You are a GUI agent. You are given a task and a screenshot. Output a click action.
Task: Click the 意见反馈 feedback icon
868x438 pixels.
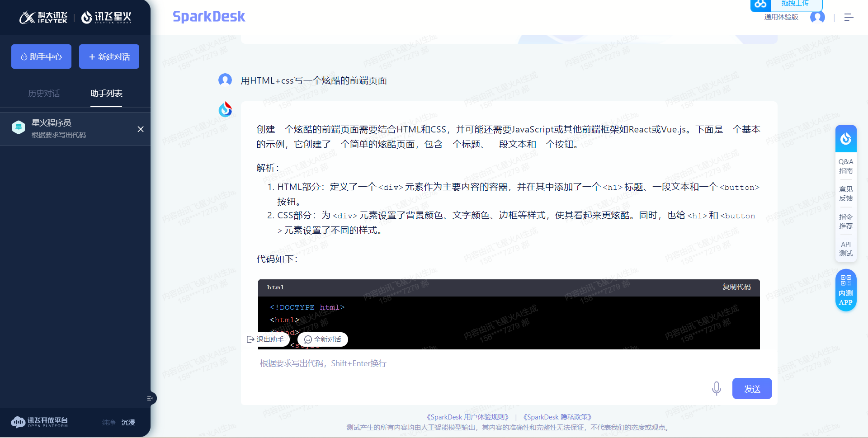[x=846, y=193]
